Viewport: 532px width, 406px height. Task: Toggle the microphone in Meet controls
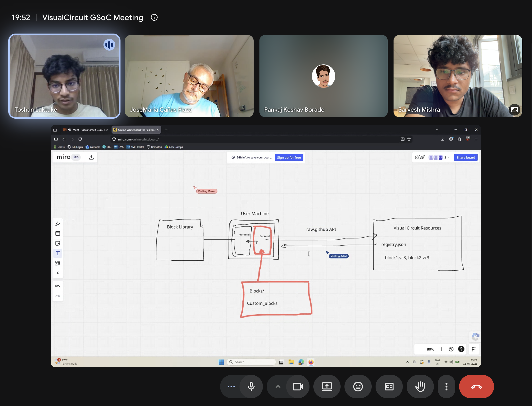coord(251,387)
